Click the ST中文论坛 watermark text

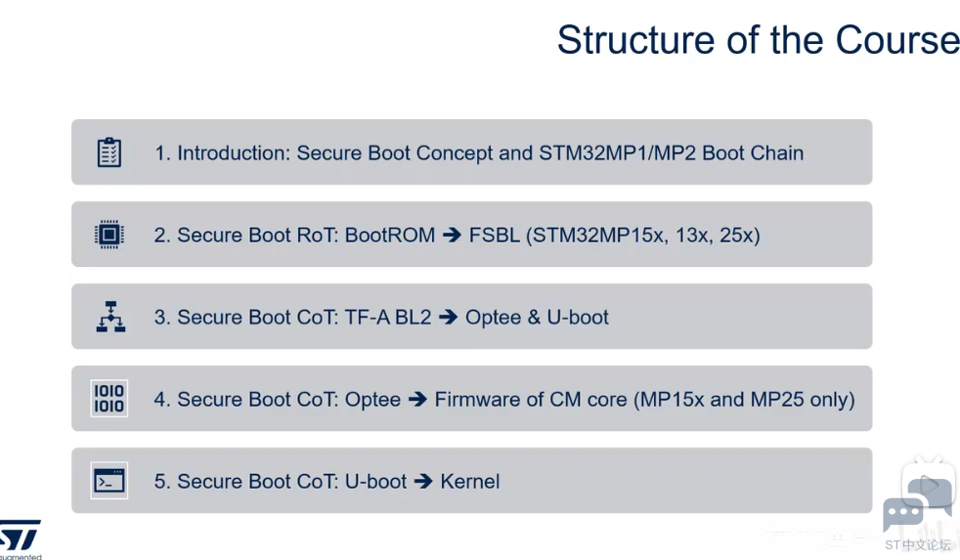pos(918,544)
